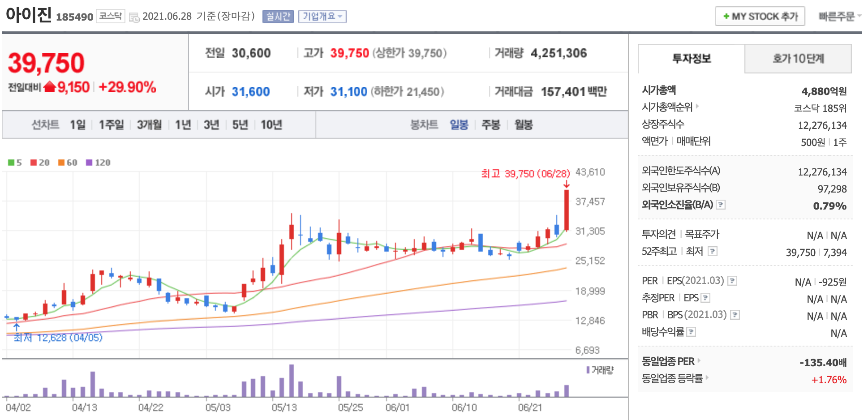Image resolution: width=868 pixels, height=420 pixels.
Task: Open the 기업개요 dropdown
Action: click(322, 17)
